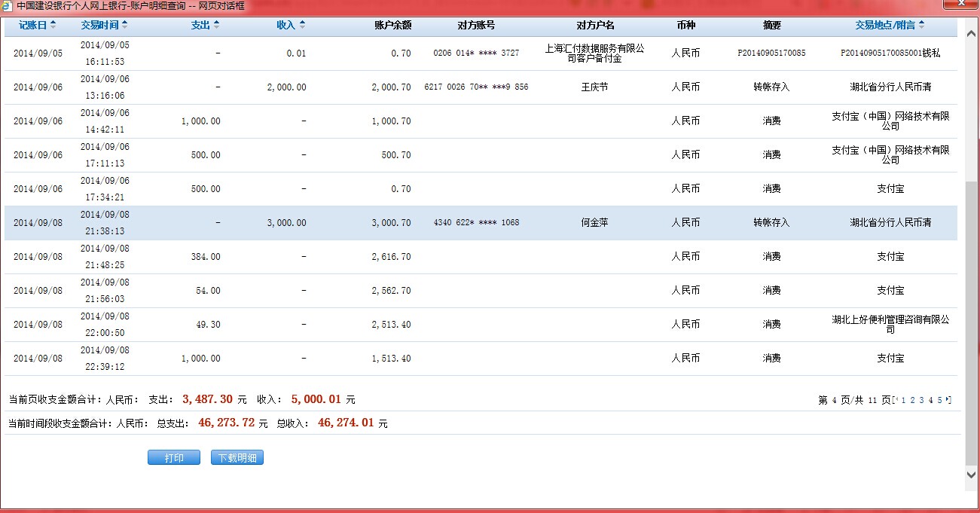
Task: Open page 3 of results
Action: (x=921, y=400)
